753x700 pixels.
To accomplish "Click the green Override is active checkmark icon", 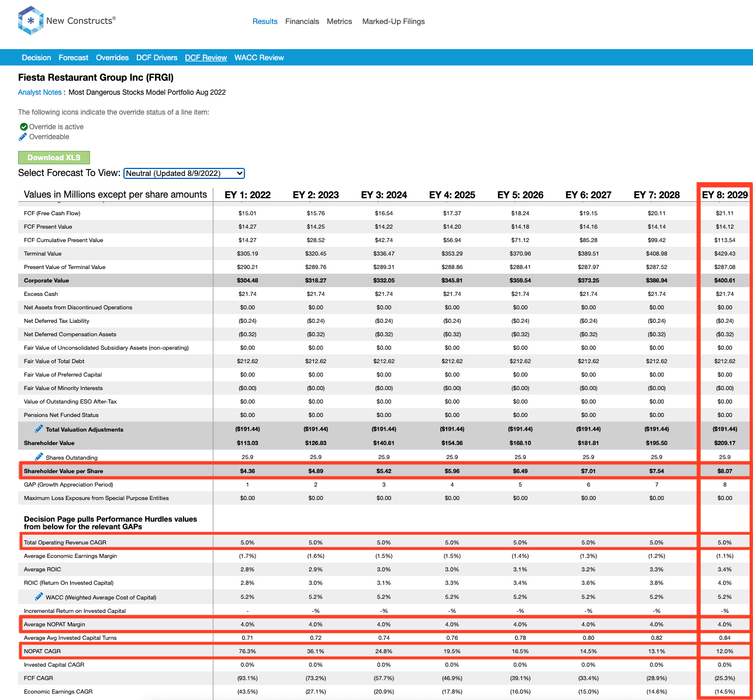I will pos(23,127).
